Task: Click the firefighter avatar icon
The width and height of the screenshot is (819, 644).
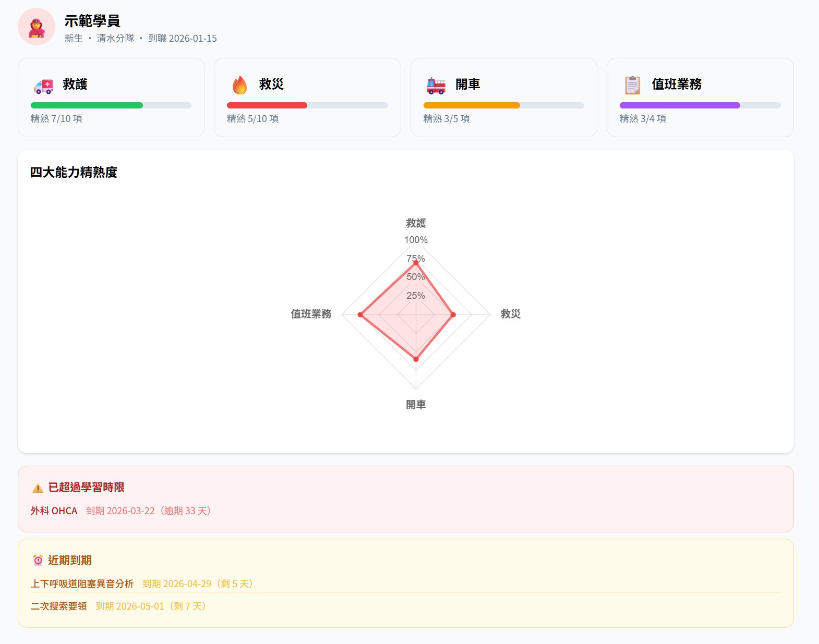Action: (37, 27)
